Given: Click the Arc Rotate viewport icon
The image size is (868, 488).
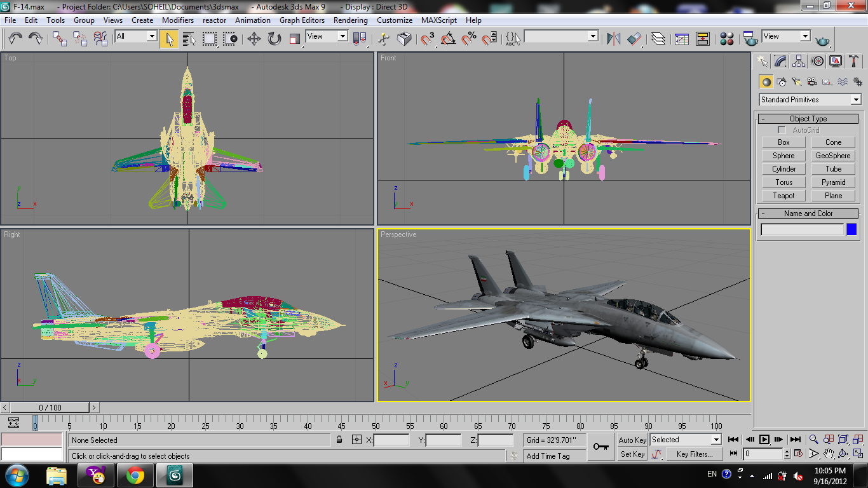Looking at the screenshot, I should coord(843,454).
